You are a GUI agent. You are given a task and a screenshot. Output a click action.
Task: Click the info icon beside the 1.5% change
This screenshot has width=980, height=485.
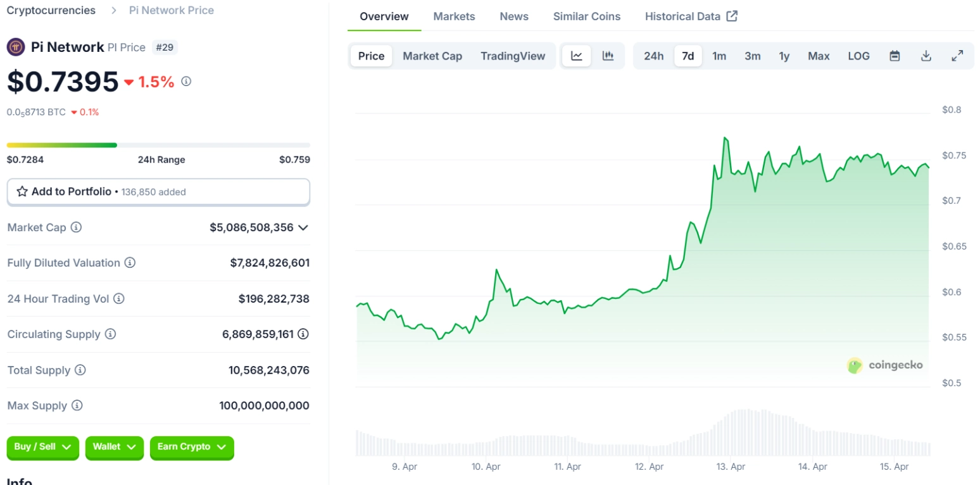pyautogui.click(x=186, y=81)
